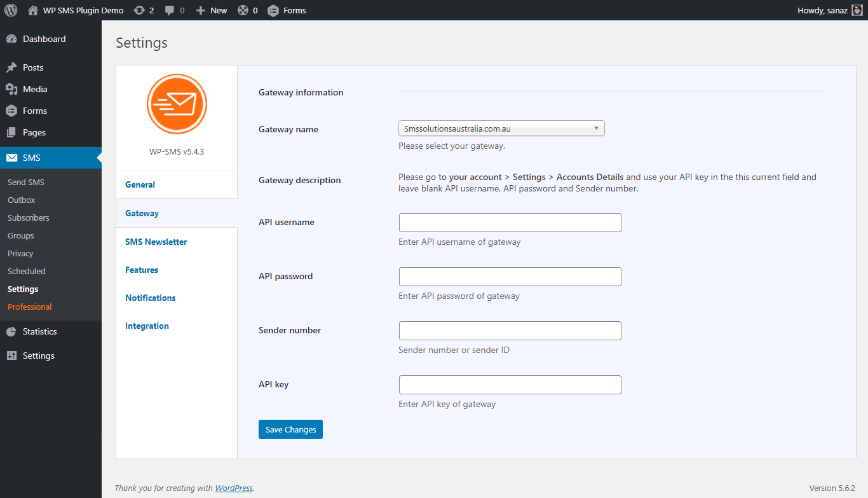Open the Subscribers submenu item
Image resolution: width=868 pixels, height=498 pixels.
28,218
